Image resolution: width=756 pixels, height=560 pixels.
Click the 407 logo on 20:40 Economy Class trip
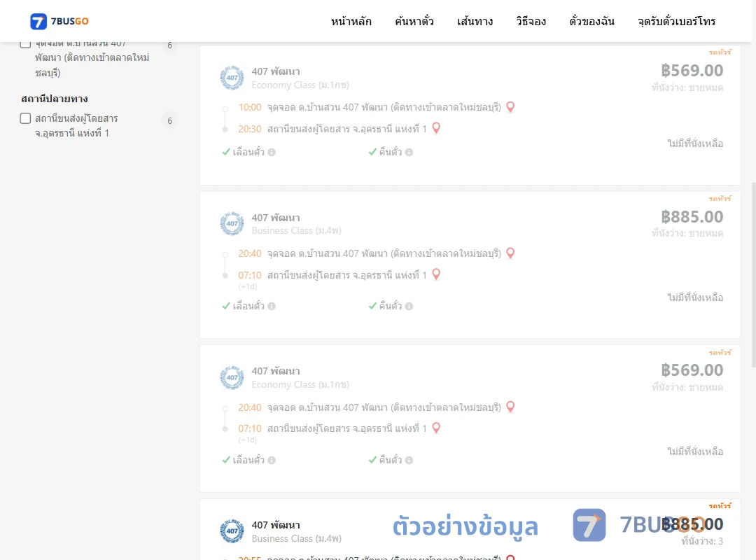pyautogui.click(x=232, y=378)
